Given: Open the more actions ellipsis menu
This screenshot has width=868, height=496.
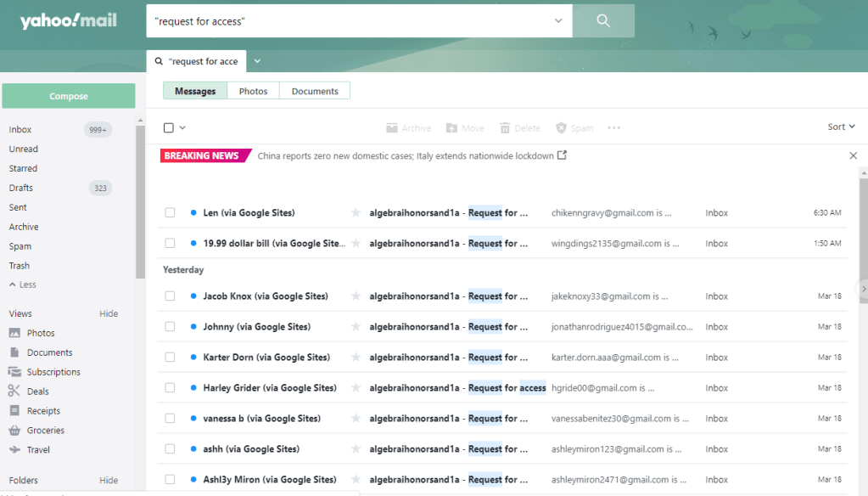Looking at the screenshot, I should coord(614,128).
